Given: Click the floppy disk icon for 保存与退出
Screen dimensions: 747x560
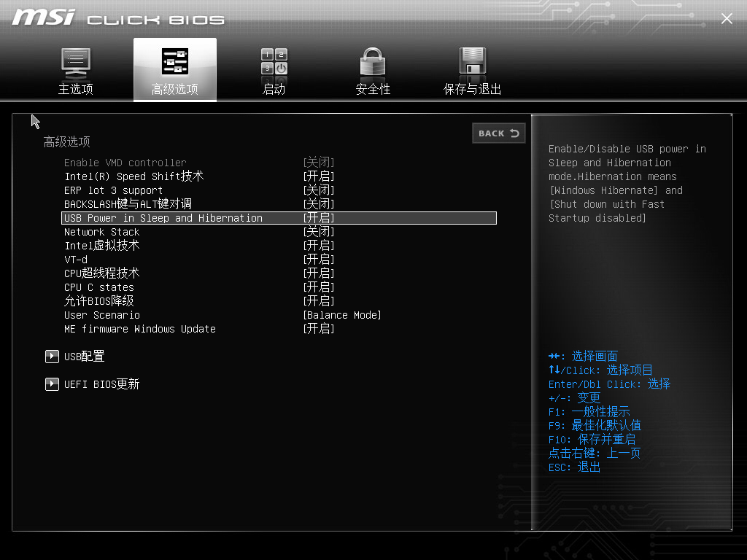Looking at the screenshot, I should pyautogui.click(x=473, y=62).
